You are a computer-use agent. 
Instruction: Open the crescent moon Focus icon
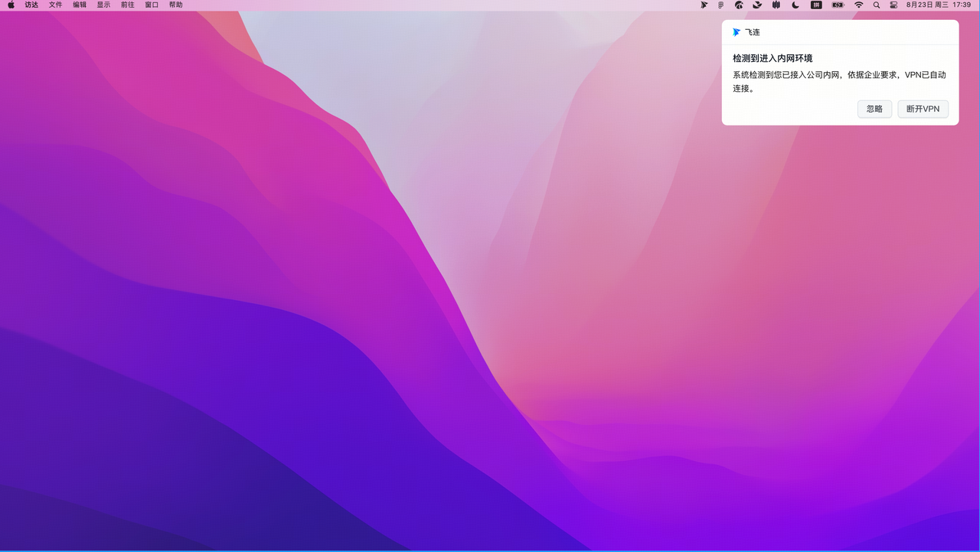coord(795,5)
